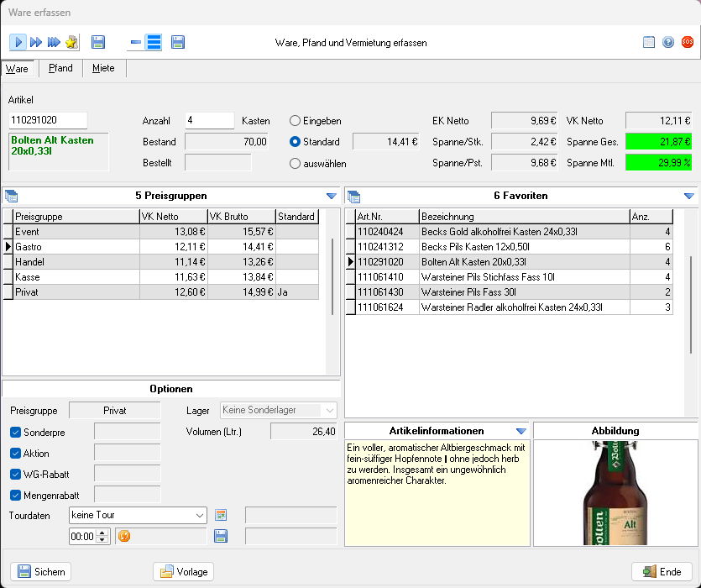Click the blue floppy disk save icon
Screen dimensions: 701x588
click(x=98, y=43)
